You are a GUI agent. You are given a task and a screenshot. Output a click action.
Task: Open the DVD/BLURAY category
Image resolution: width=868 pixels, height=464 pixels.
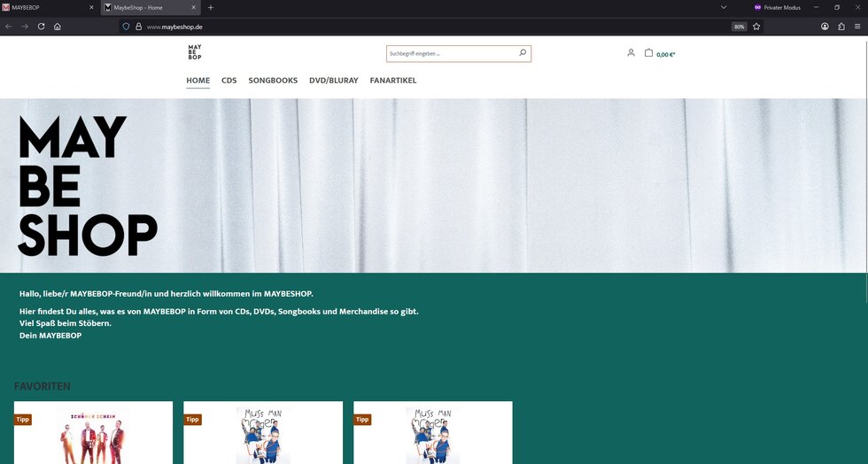[334, 81]
